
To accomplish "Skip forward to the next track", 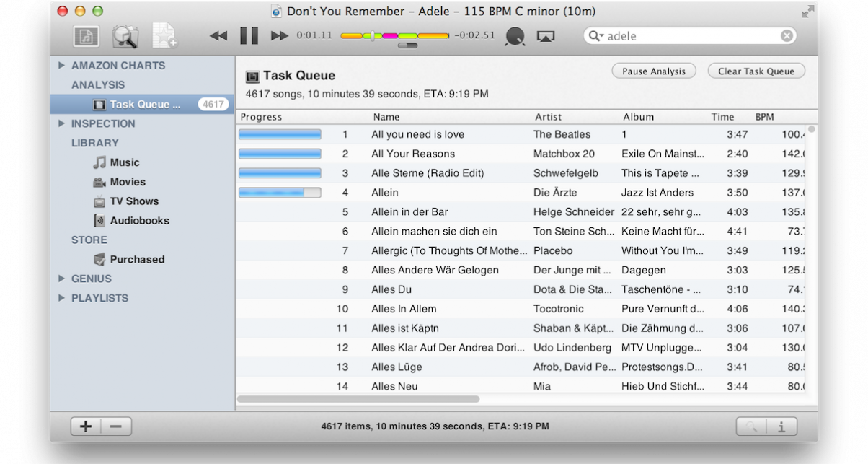I will (x=278, y=34).
